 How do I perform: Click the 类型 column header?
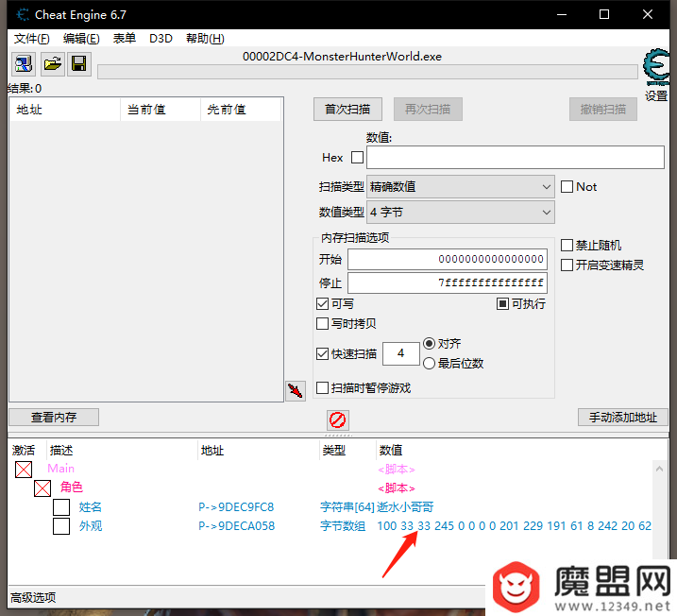(x=333, y=451)
